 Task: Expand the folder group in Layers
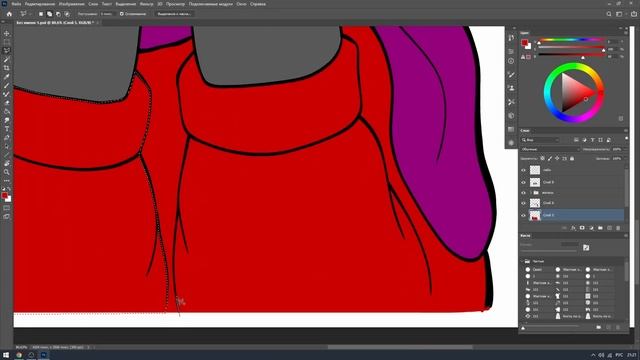point(530,193)
